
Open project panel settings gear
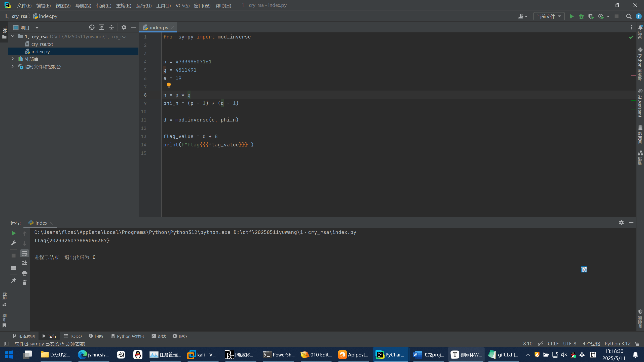(x=124, y=27)
